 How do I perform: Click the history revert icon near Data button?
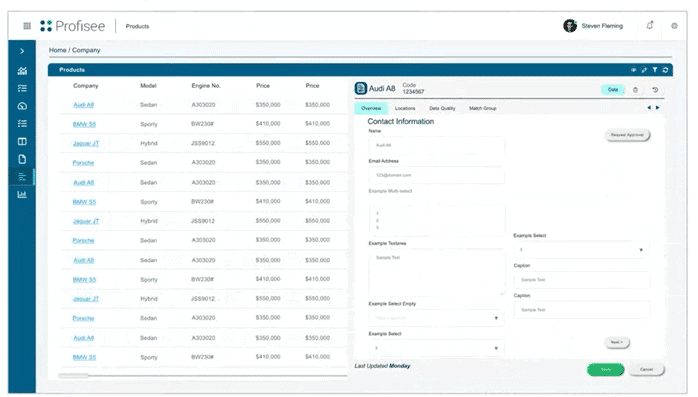click(x=655, y=90)
